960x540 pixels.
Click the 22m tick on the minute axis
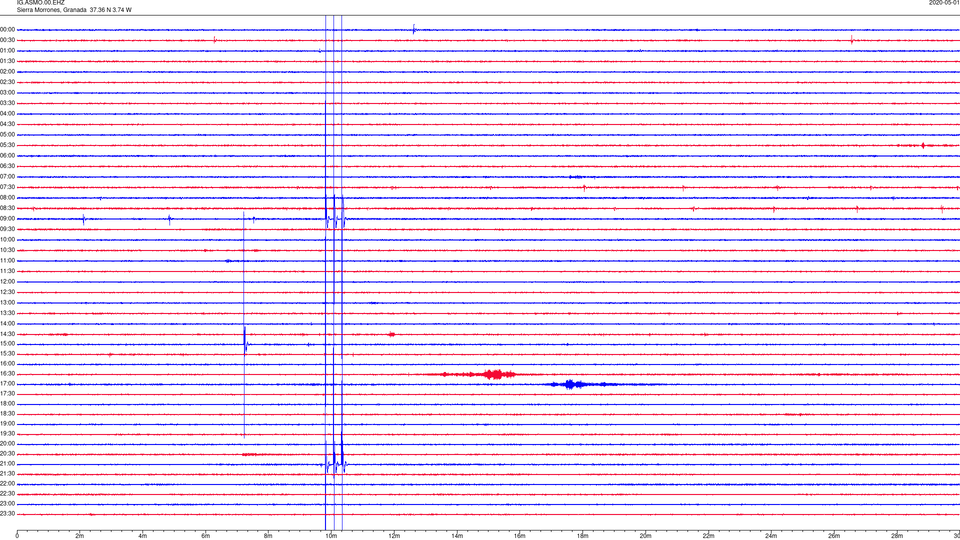[x=708, y=536]
